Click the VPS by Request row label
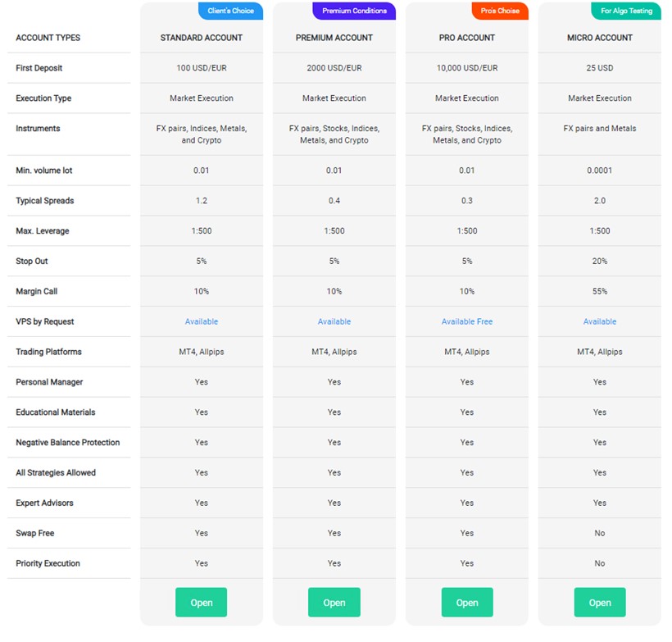This screenshot has height=642, width=672. click(45, 321)
